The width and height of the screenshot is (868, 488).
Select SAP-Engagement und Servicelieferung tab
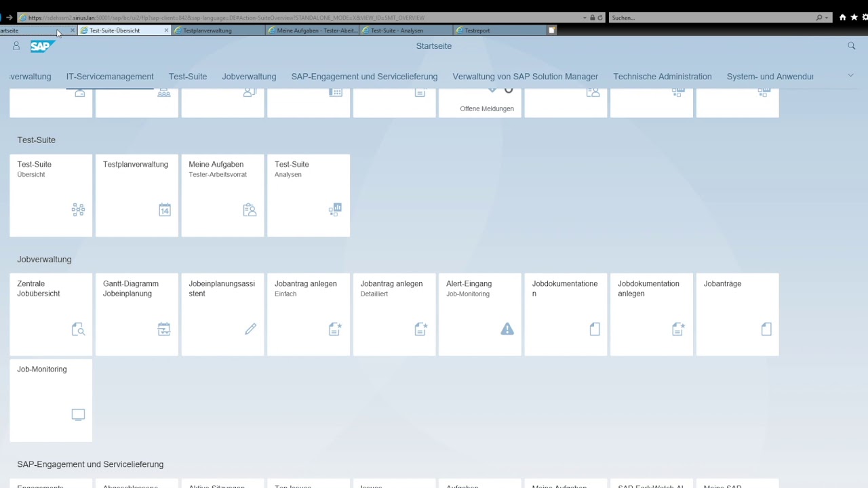[364, 77]
